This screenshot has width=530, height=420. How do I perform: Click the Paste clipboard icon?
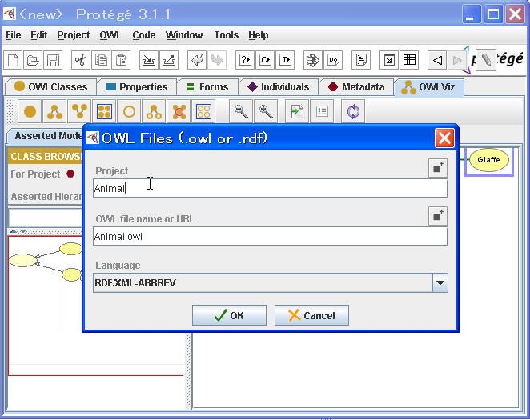pyautogui.click(x=121, y=60)
